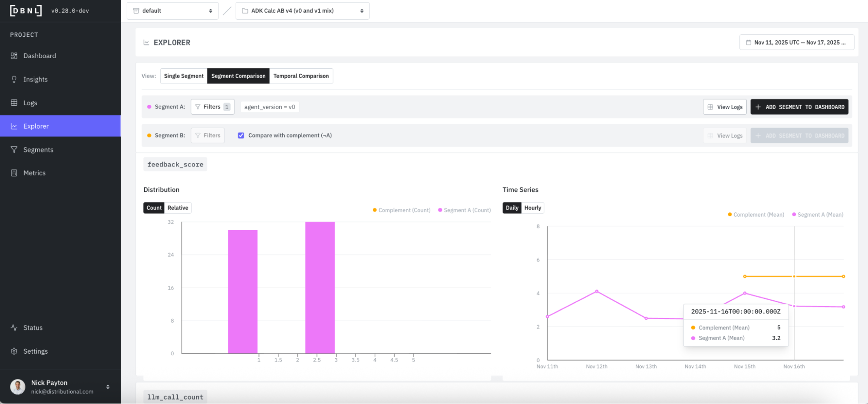Click the table icon in Segment A View Logs
Screen dimensions: 868x404
coord(710,107)
